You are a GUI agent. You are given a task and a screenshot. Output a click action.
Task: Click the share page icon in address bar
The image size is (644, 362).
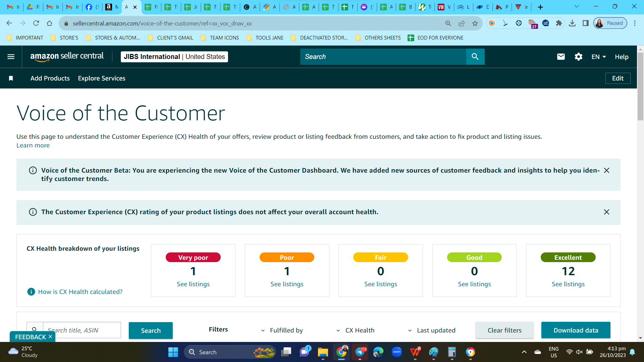(x=462, y=23)
